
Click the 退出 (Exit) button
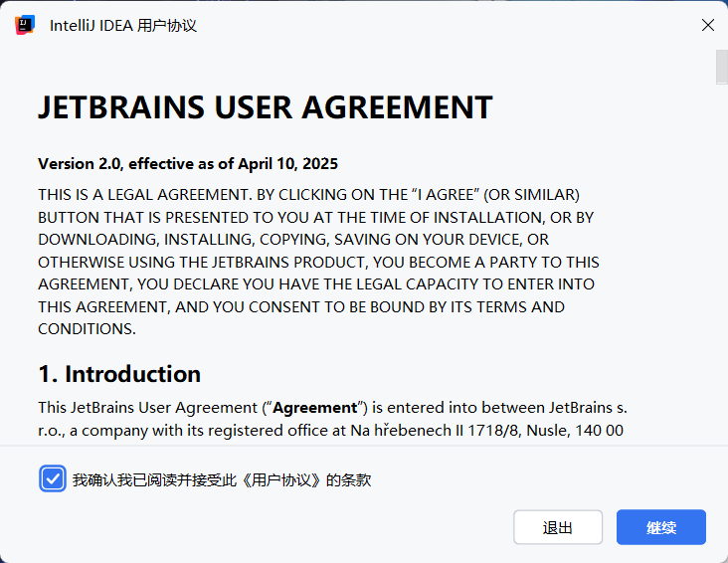(x=558, y=527)
